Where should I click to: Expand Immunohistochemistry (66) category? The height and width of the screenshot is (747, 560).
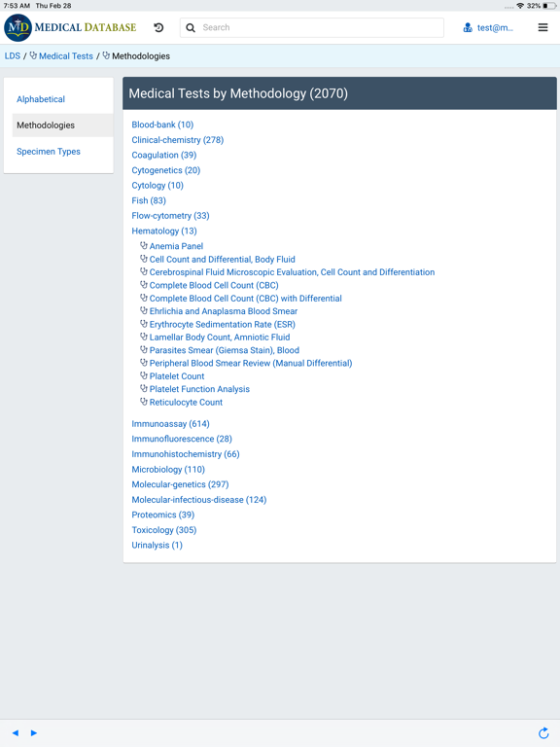tap(186, 454)
